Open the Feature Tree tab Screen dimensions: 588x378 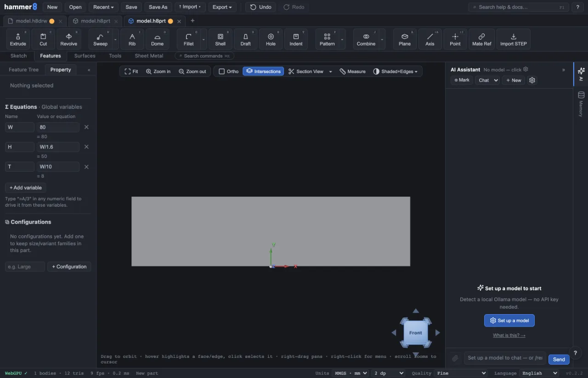click(x=23, y=70)
